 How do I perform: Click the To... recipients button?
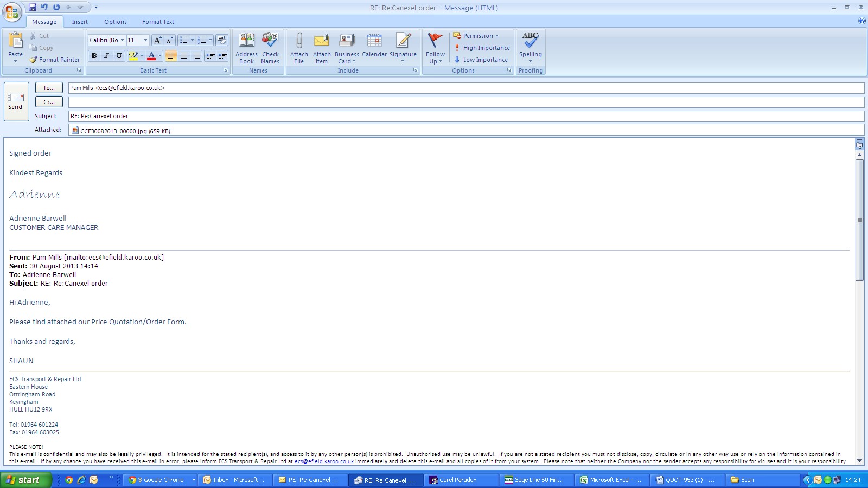(x=49, y=88)
